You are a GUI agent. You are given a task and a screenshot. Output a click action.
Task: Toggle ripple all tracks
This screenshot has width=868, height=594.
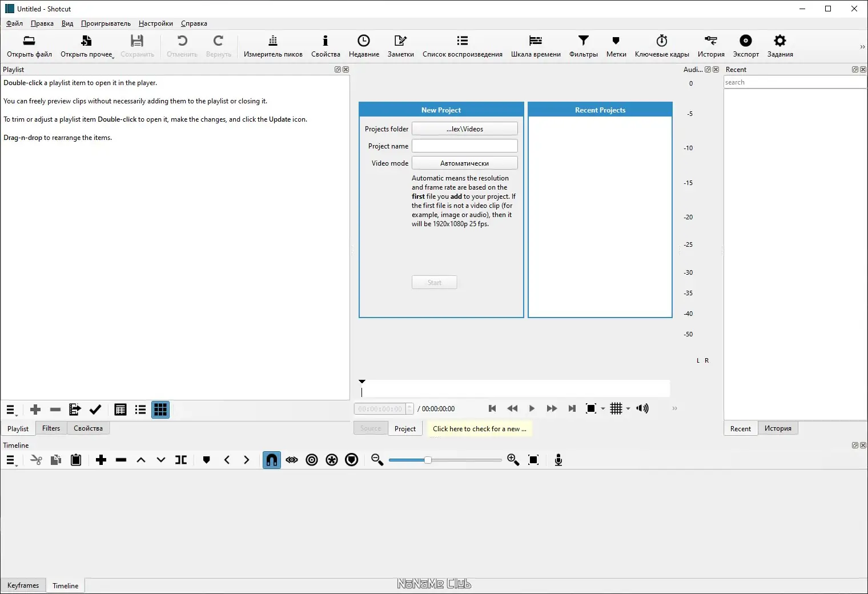(x=332, y=460)
